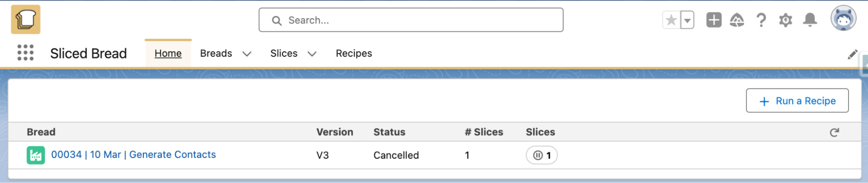Switch to the Home tab

[x=168, y=53]
